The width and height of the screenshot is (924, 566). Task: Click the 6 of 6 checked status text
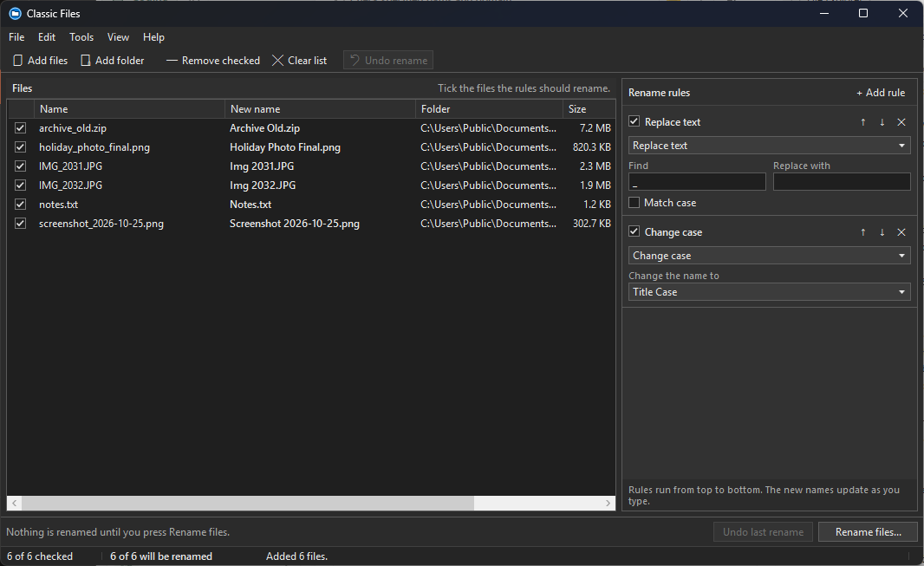tap(40, 556)
